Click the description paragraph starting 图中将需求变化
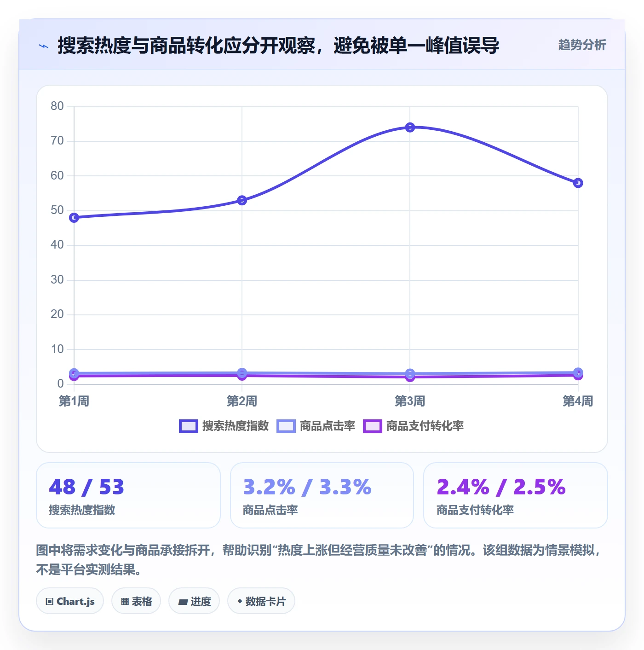The width and height of the screenshot is (644, 650). pyautogui.click(x=319, y=560)
